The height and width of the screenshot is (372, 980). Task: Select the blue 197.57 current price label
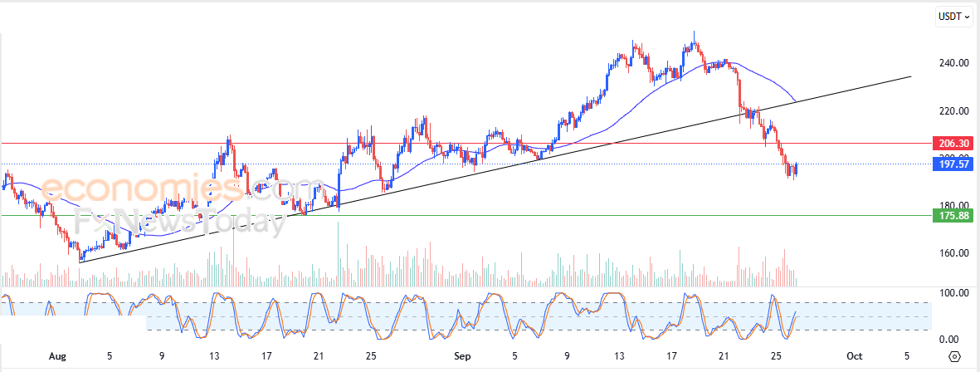click(952, 164)
